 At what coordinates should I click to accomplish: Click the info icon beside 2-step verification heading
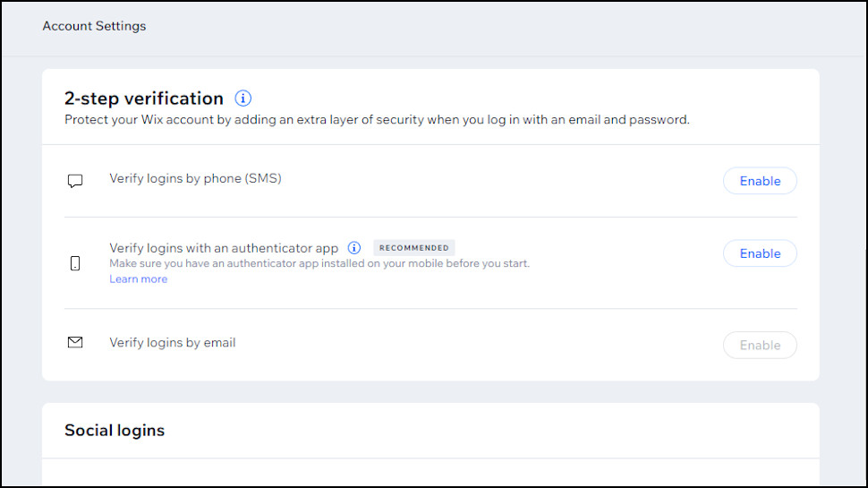(x=243, y=98)
